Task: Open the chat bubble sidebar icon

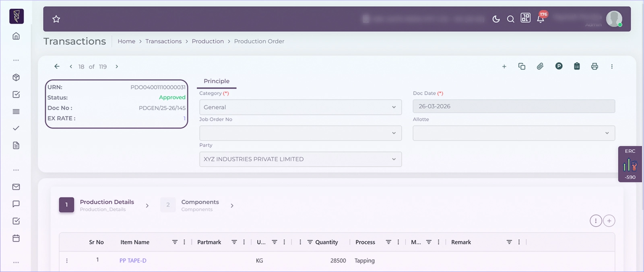Action: pyautogui.click(x=16, y=204)
